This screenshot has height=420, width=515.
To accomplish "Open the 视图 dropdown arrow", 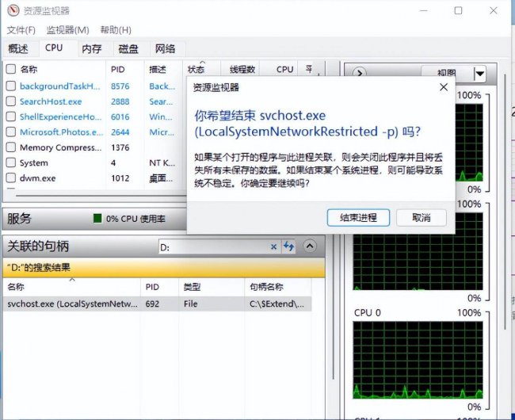I will tap(480, 74).
